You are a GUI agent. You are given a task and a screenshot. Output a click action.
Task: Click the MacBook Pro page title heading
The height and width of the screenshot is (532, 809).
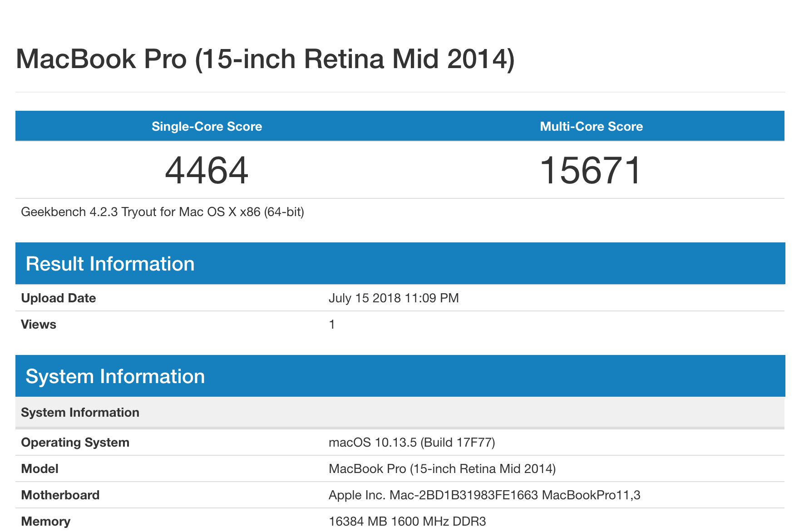265,59
